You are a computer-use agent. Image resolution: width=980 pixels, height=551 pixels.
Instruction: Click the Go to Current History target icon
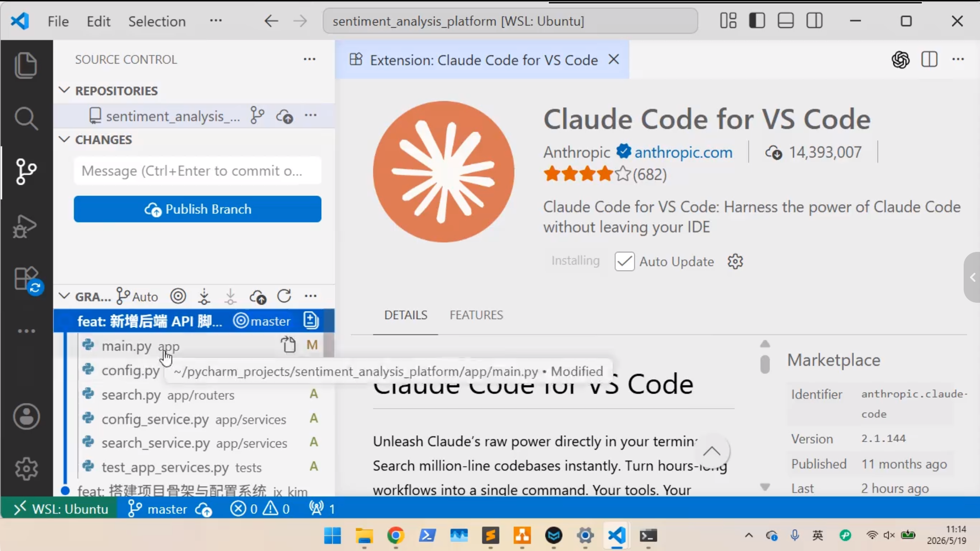click(x=178, y=296)
